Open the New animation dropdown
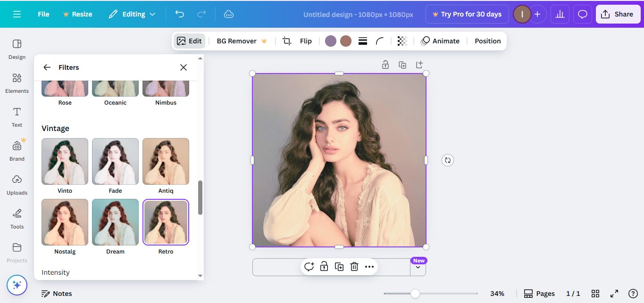The height and width of the screenshot is (303, 644). coord(418,266)
